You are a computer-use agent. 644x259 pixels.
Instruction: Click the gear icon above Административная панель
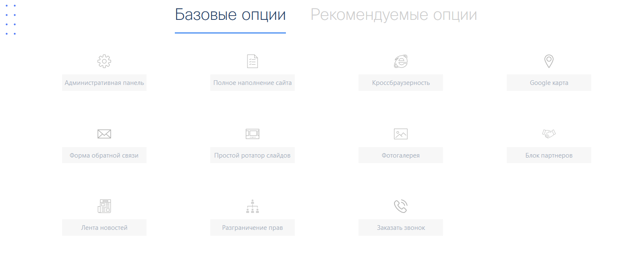(x=104, y=61)
